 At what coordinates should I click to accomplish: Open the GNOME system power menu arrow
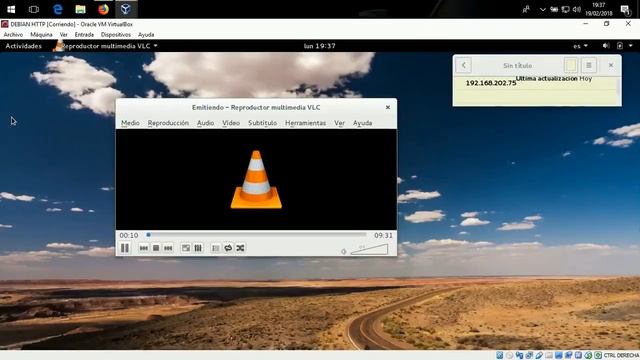point(631,46)
